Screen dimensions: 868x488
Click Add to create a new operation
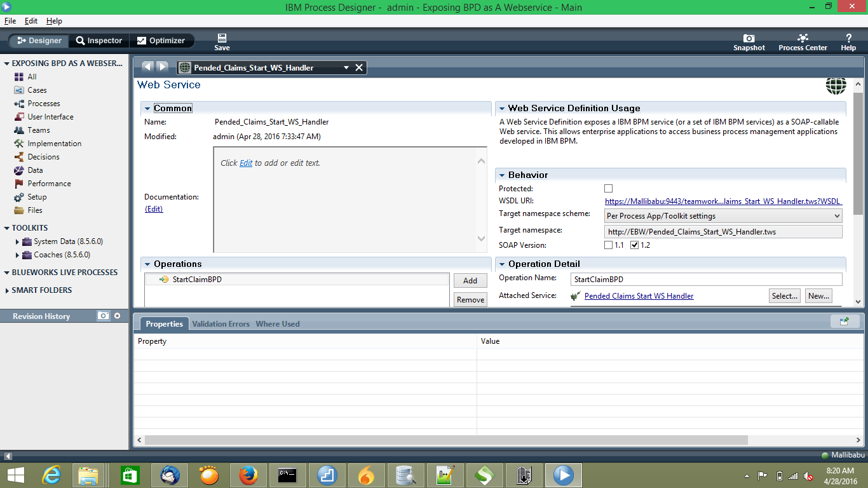tap(470, 280)
